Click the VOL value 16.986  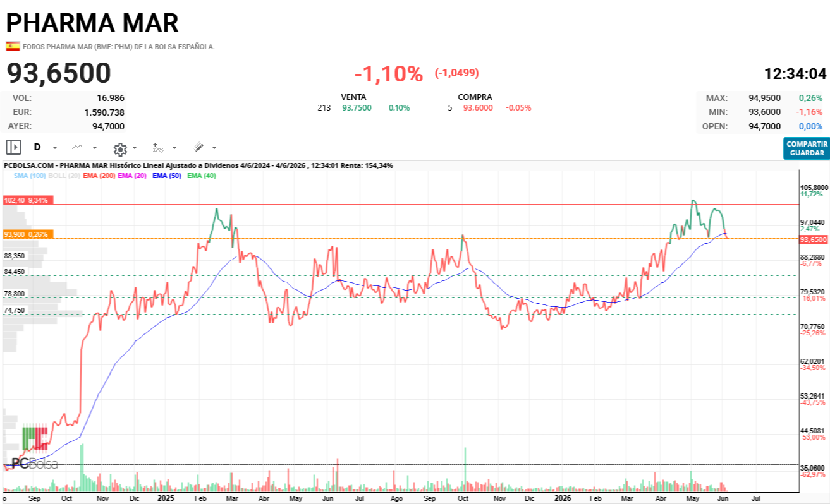click(111, 98)
